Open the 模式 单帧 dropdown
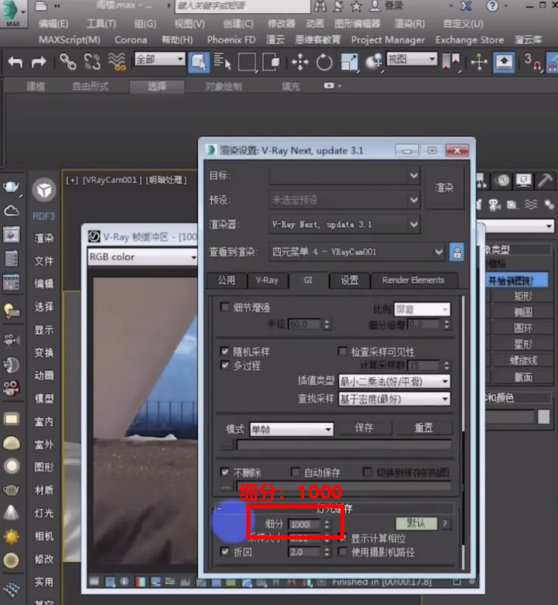Image resolution: width=558 pixels, height=605 pixels. pos(291,429)
